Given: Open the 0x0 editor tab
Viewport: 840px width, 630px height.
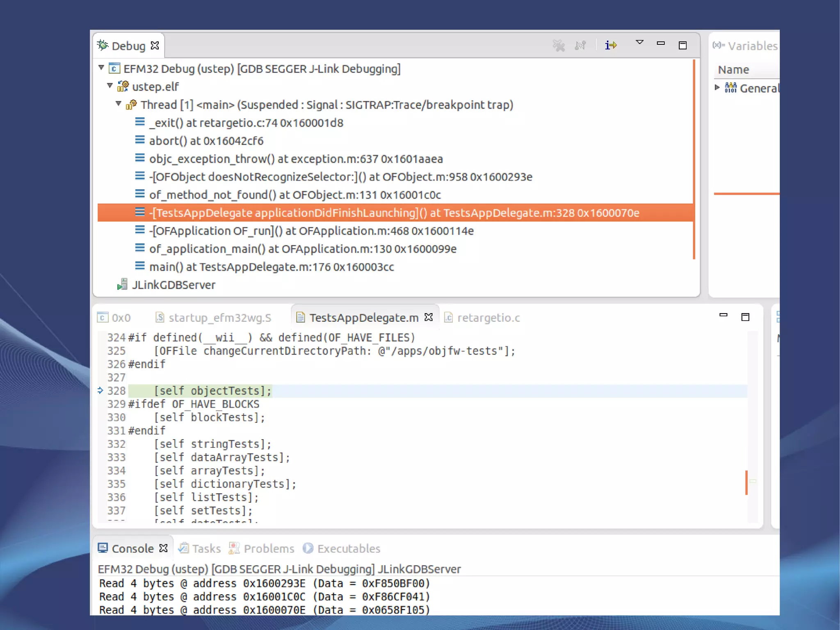Looking at the screenshot, I should pyautogui.click(x=120, y=318).
